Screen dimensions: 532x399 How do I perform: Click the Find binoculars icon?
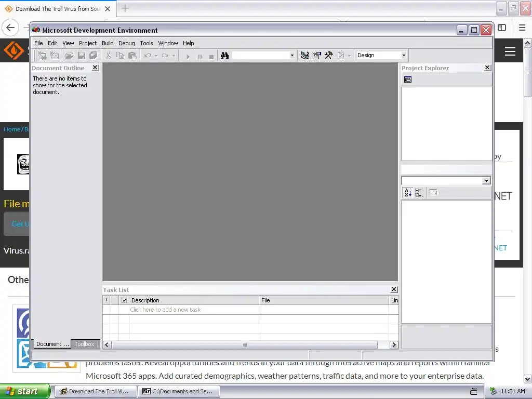tap(224, 56)
